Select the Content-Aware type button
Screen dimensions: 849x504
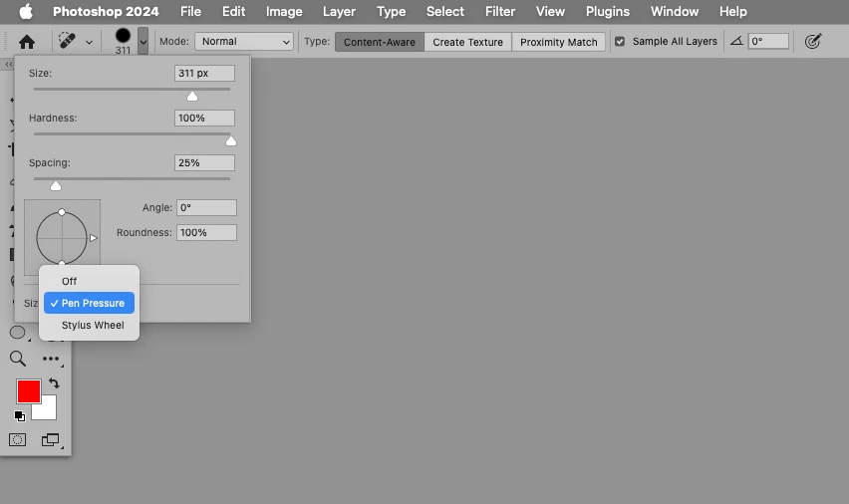point(379,42)
